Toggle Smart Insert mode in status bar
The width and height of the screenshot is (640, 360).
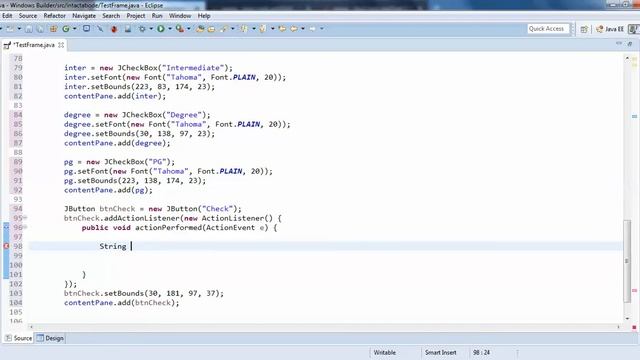click(440, 352)
